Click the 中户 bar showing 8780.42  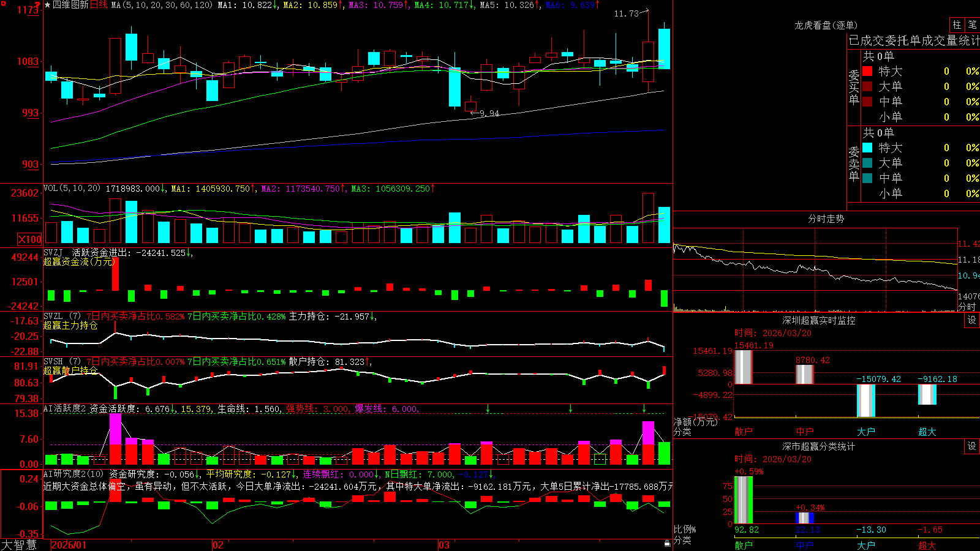pos(805,375)
